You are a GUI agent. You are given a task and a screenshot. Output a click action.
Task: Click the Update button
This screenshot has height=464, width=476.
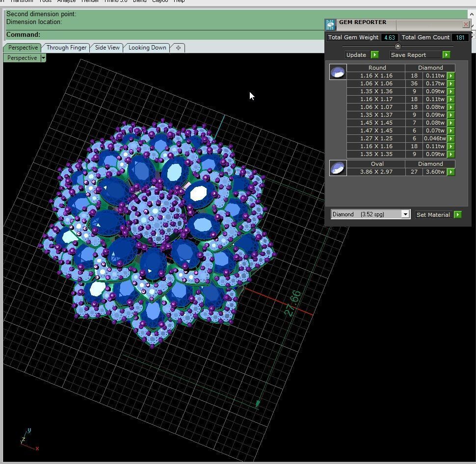point(358,55)
